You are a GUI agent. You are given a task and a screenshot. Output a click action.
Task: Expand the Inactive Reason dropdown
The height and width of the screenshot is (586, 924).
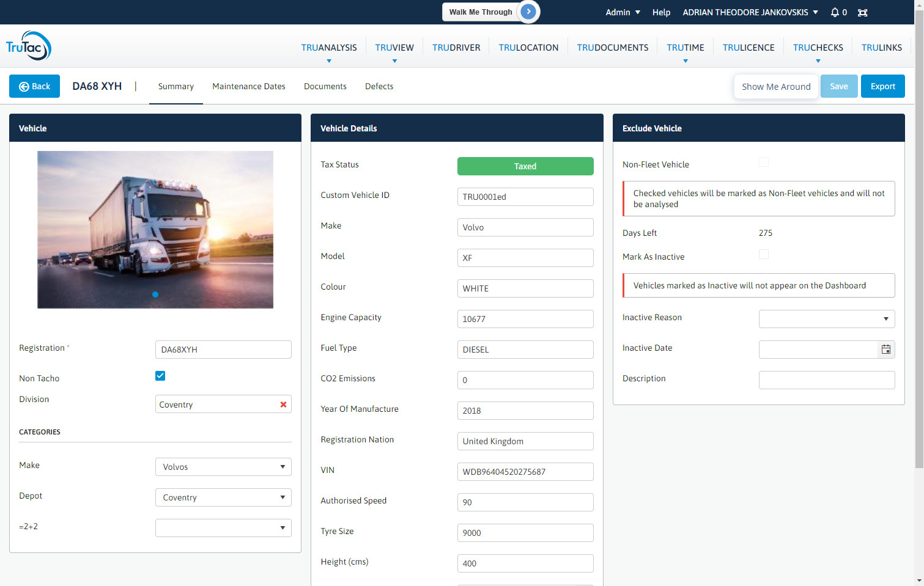click(x=885, y=318)
